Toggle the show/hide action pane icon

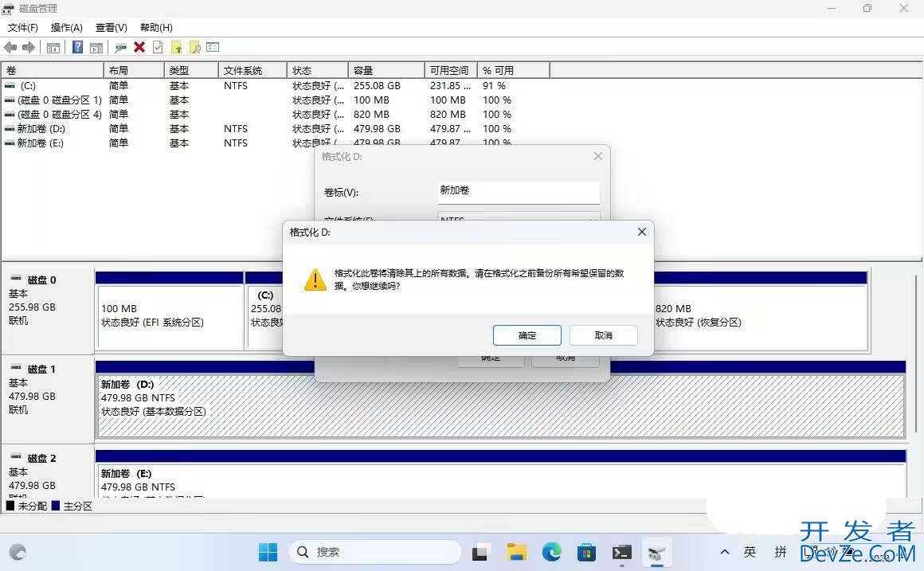[x=96, y=48]
